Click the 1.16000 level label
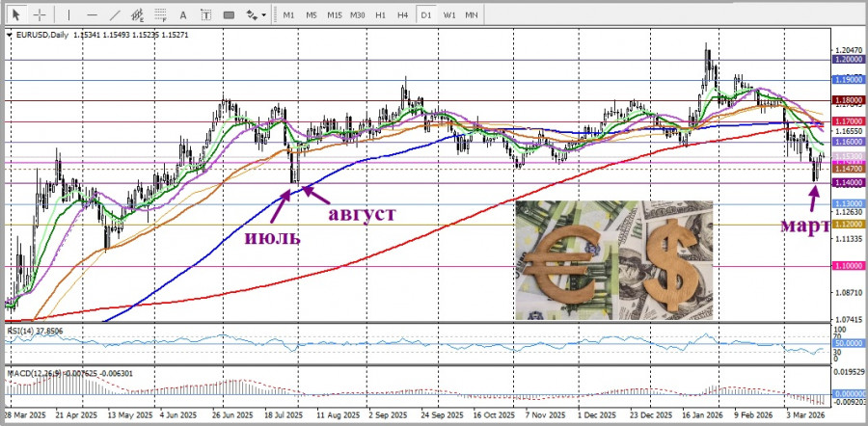Screen dimensions: 868x426 click(x=851, y=142)
